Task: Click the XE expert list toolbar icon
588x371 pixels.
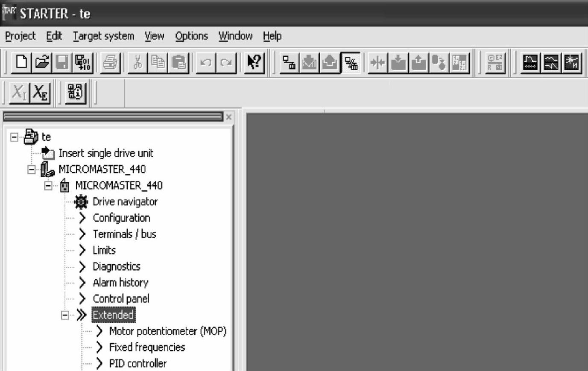Action: [41, 92]
